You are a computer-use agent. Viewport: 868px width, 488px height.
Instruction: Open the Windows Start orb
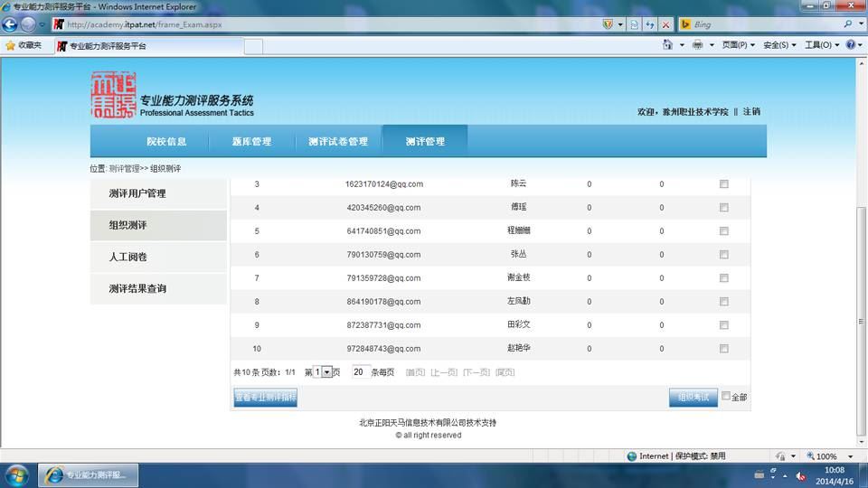[16, 476]
